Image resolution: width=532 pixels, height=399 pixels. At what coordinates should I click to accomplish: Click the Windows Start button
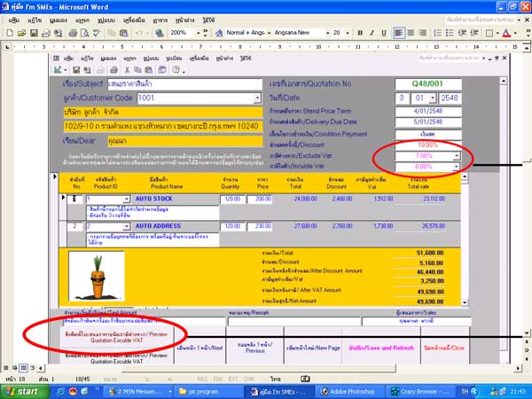tap(24, 391)
